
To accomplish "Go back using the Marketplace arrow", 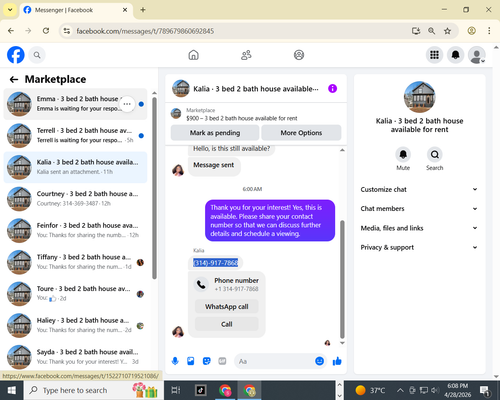I will (14, 79).
